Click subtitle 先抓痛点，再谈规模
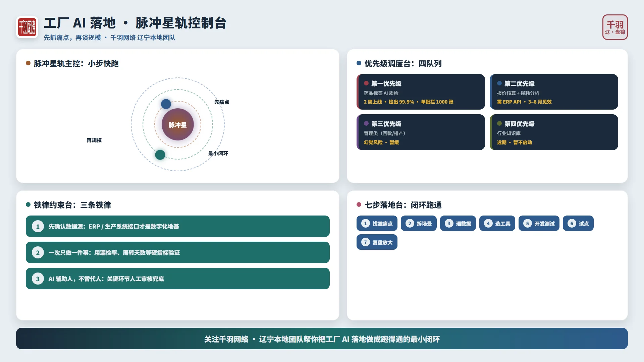Viewport: 644px width, 362px height. click(x=72, y=38)
